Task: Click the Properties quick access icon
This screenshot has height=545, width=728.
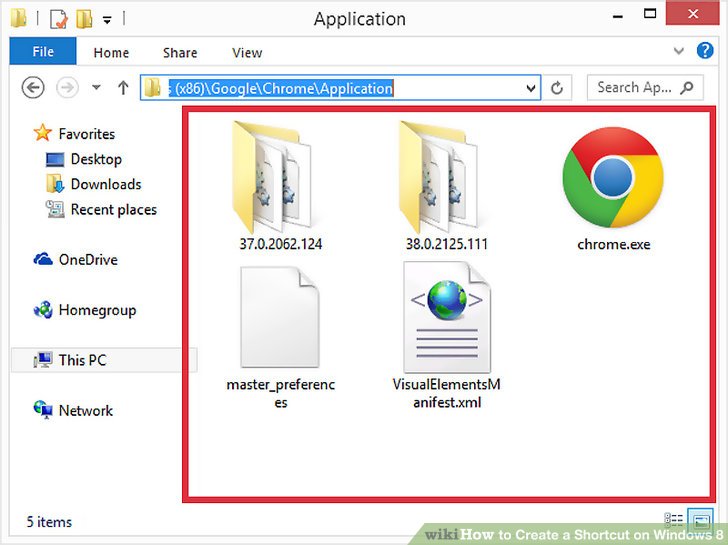Action: point(59,19)
